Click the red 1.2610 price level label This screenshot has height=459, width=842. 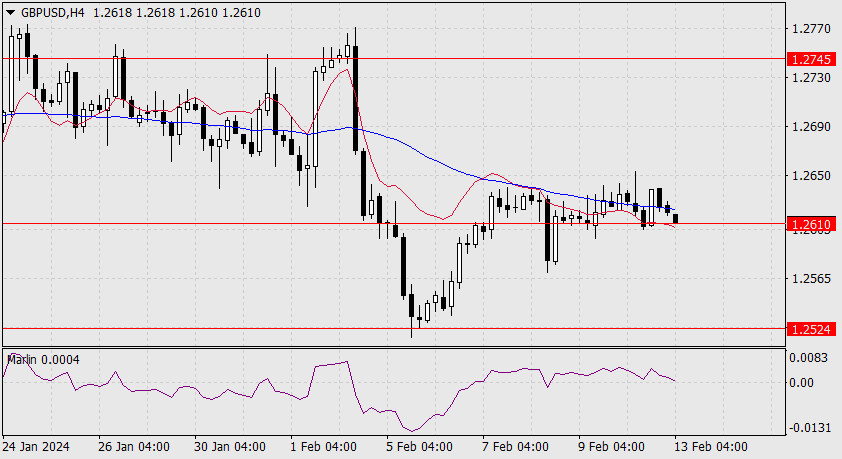coord(811,224)
